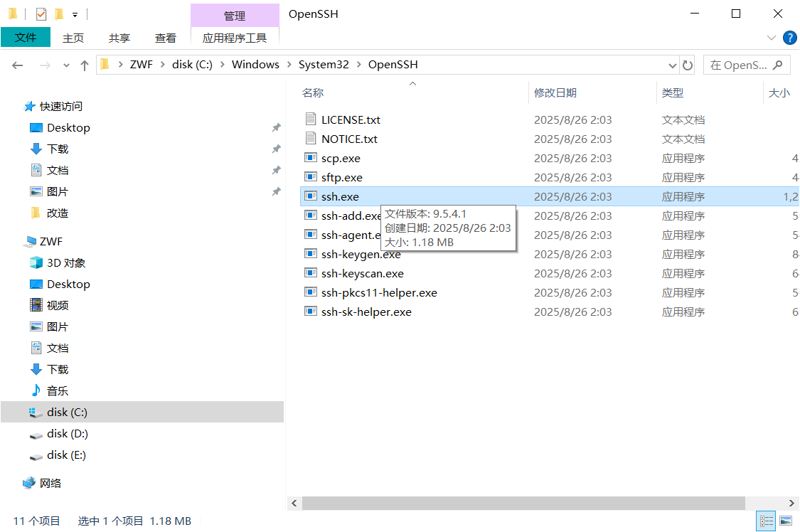Select disk (E:) in navigation pane
Image resolution: width=800 pixels, height=532 pixels.
click(x=66, y=455)
